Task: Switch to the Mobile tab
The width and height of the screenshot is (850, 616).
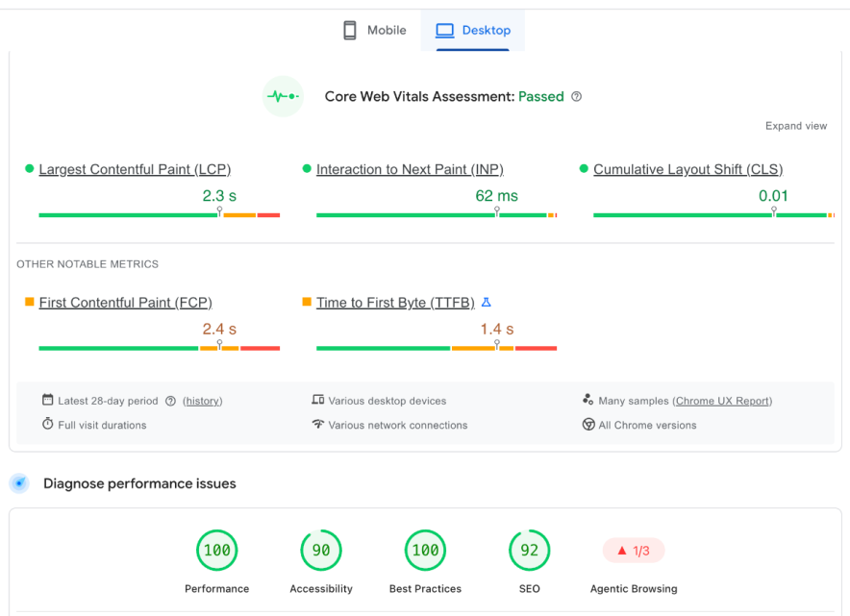Action: [375, 31]
